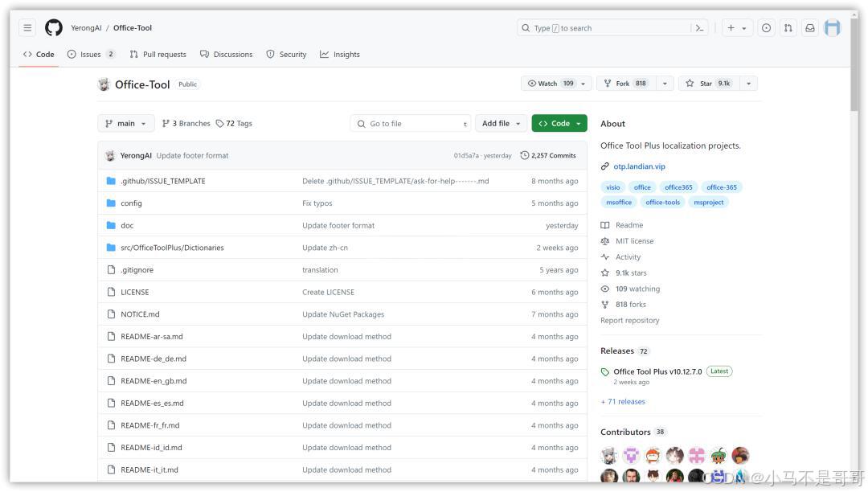Open the create new dropdown arrow

[x=744, y=28]
